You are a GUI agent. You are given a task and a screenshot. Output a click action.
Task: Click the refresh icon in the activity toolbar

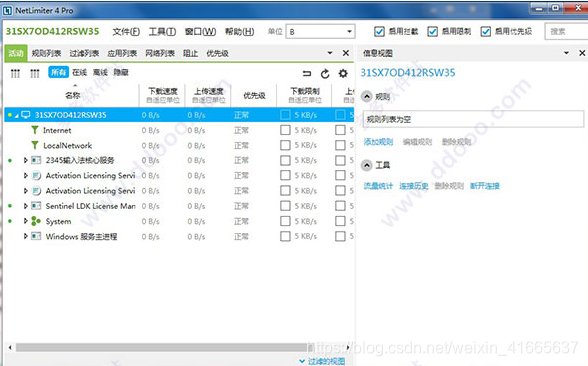coord(325,74)
